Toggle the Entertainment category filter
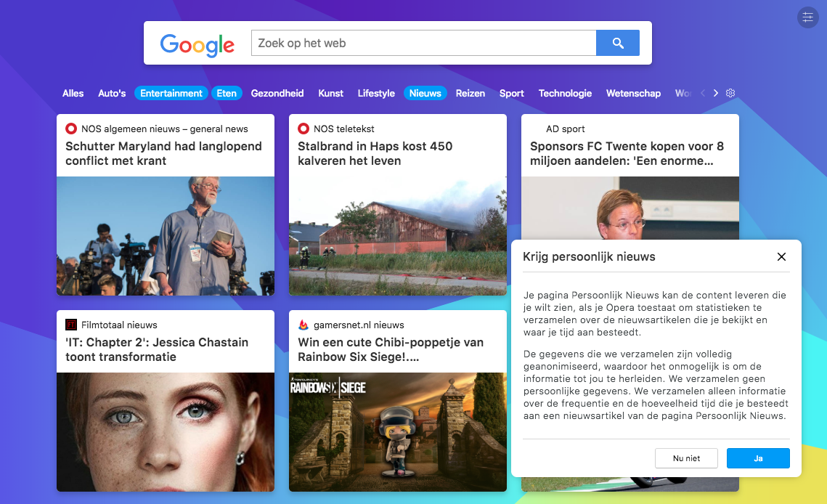Image resolution: width=827 pixels, height=504 pixels. coord(171,93)
